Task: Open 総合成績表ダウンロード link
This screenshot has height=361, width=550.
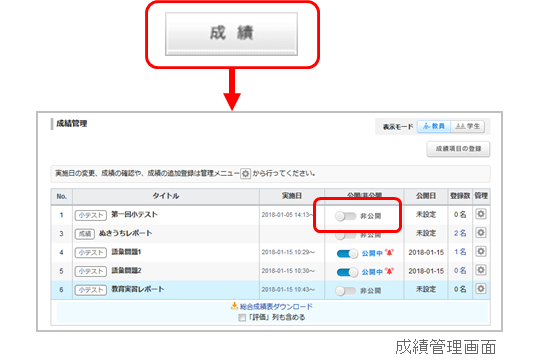Action: (276, 306)
